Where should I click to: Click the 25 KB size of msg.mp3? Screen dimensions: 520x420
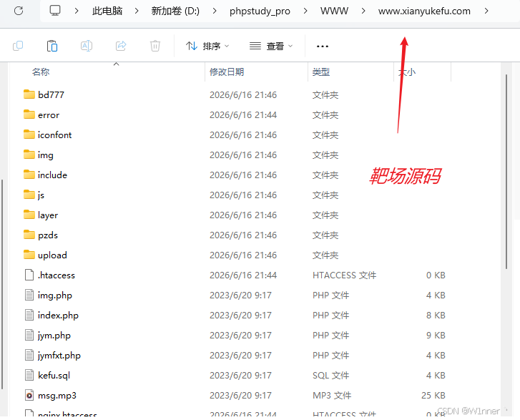point(433,396)
